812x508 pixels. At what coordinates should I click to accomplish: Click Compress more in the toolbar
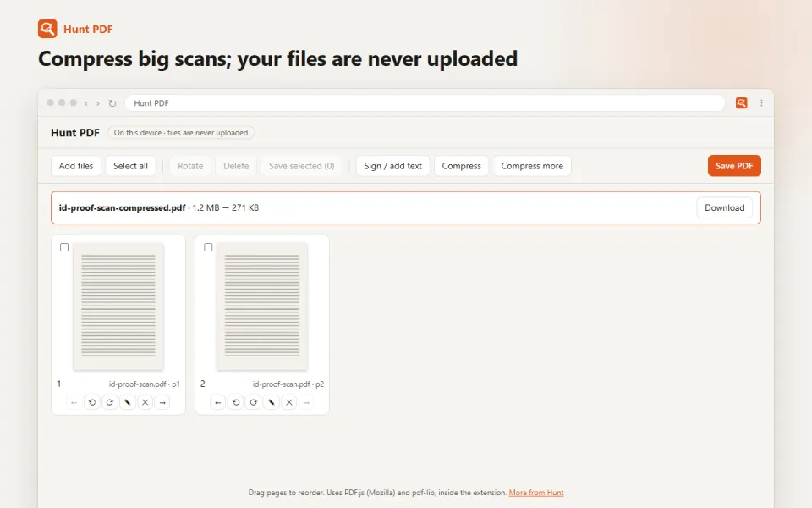click(x=532, y=166)
